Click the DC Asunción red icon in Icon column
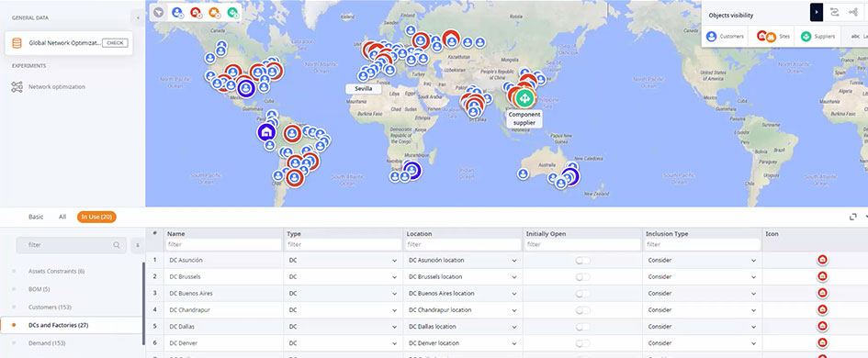868x358 pixels. tap(822, 260)
